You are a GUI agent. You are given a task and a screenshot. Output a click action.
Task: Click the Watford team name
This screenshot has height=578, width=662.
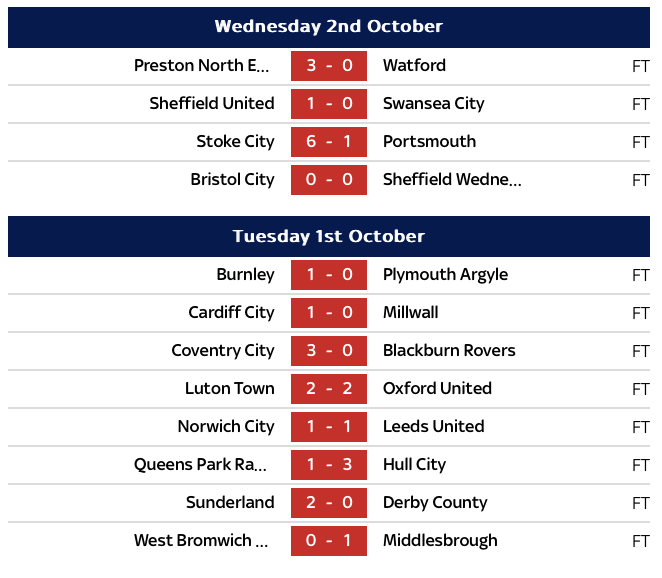click(x=414, y=66)
